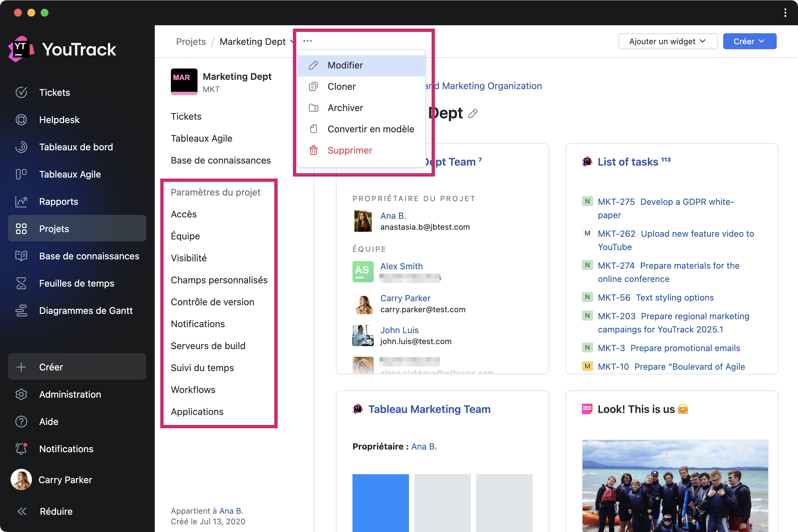798x532 pixels.
Task: Open Carry Parker team member link
Action: pos(405,298)
